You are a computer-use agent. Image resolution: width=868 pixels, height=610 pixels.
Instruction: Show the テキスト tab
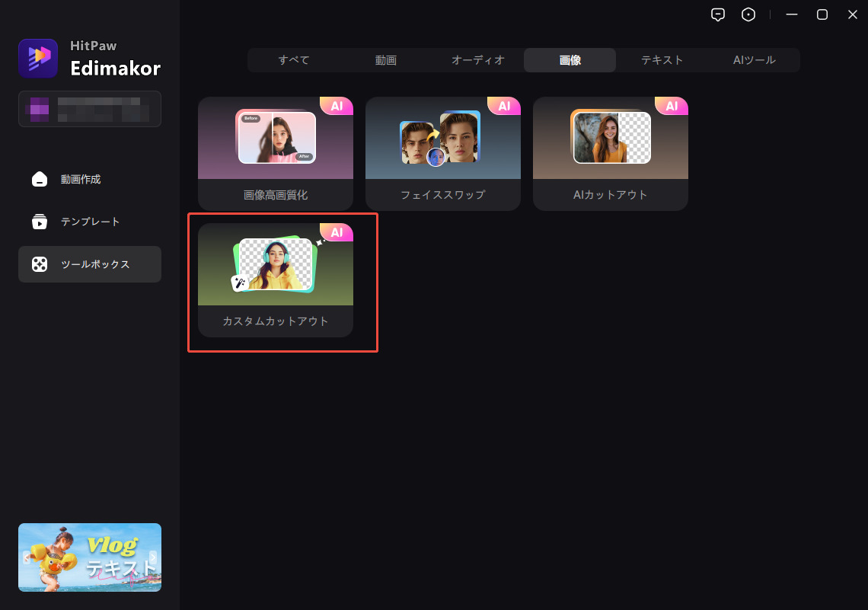[x=662, y=60]
